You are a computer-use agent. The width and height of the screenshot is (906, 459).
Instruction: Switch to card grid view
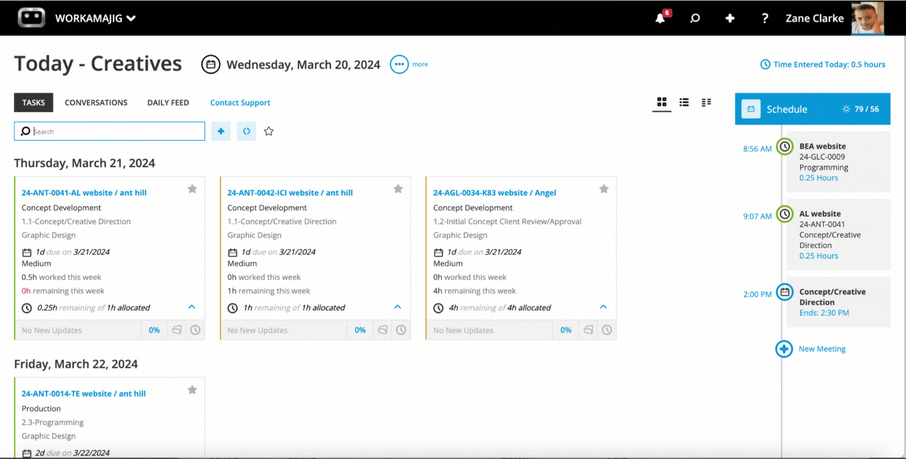(661, 102)
